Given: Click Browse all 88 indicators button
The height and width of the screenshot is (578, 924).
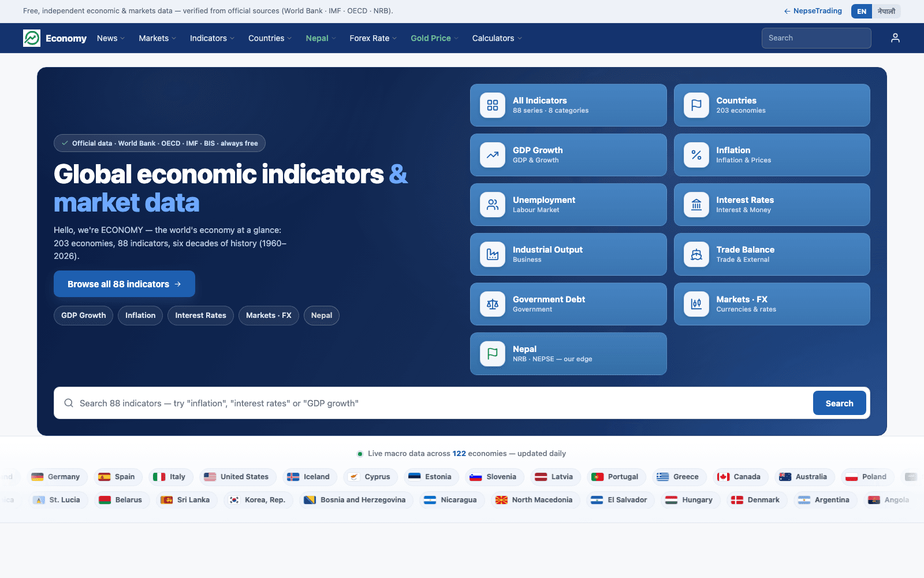Looking at the screenshot, I should click(x=124, y=284).
